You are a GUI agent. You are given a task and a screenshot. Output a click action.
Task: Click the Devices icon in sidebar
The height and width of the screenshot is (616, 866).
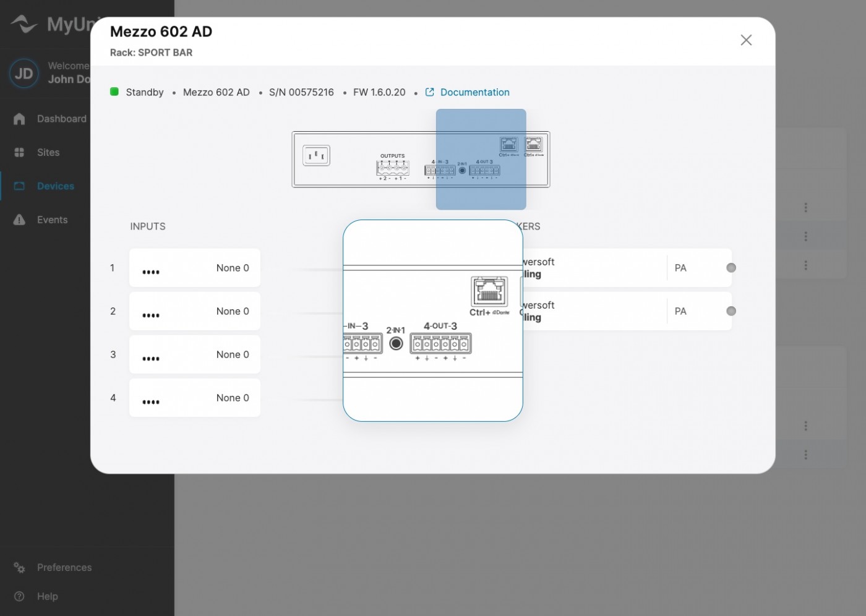tap(19, 186)
